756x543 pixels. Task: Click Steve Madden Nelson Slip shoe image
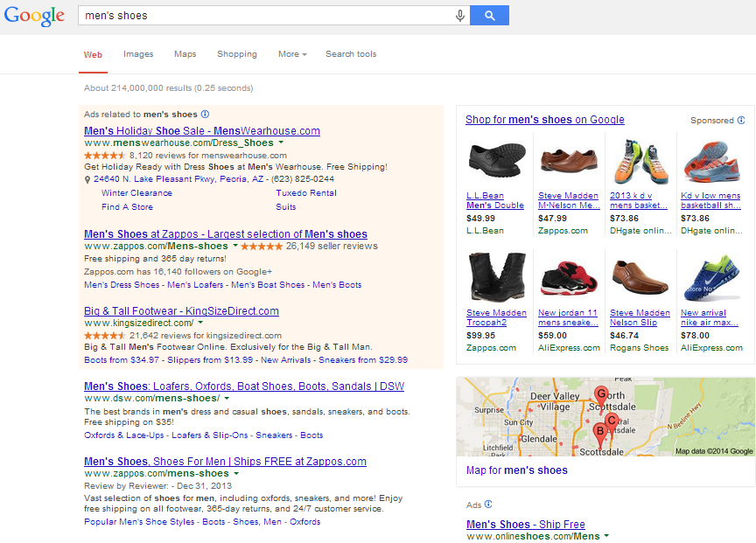coord(640,277)
